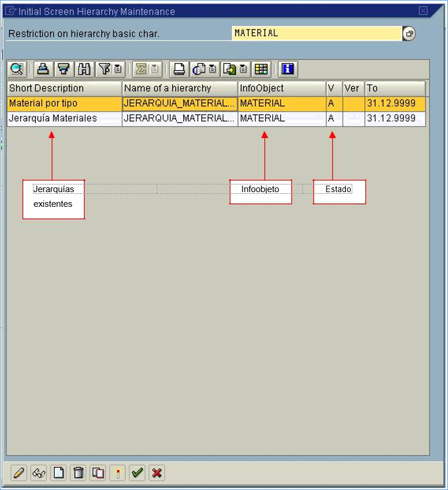Open the layout grid settings icon
The image size is (448, 490).
(x=261, y=69)
